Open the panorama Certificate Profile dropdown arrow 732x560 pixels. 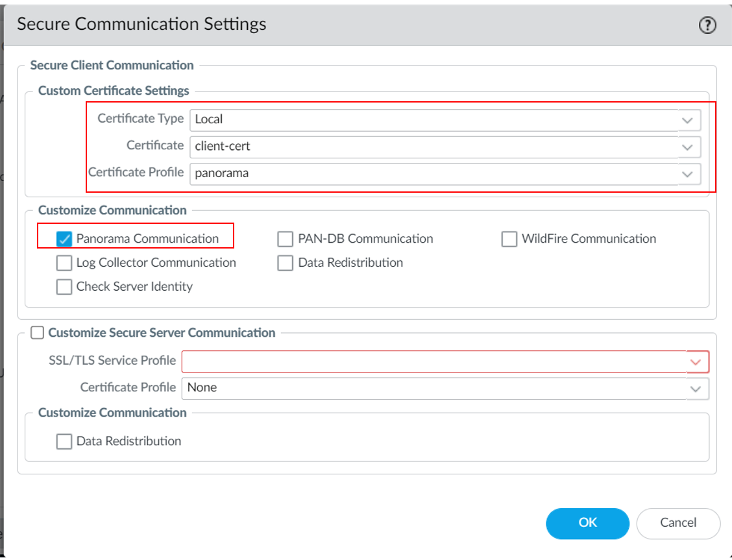pos(688,174)
